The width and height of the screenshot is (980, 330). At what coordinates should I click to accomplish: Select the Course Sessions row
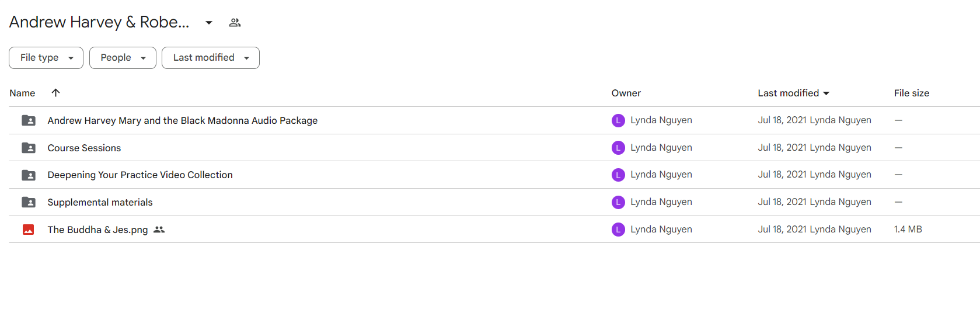84,148
